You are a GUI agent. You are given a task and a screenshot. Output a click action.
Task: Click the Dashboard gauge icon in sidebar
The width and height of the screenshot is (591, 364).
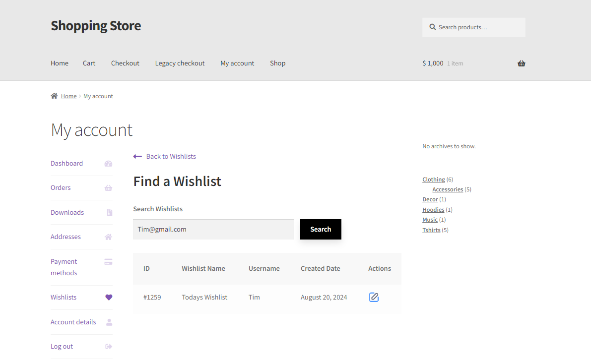[108, 164]
